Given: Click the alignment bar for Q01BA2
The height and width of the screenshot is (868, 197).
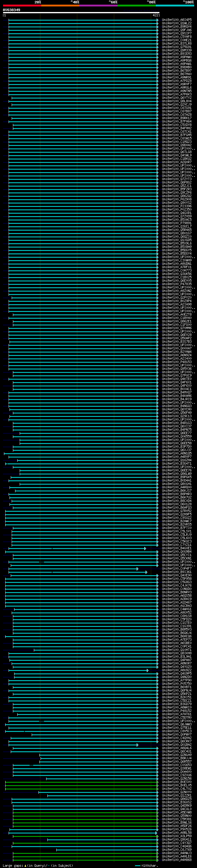Looking at the screenshot, I should [73, 745].
